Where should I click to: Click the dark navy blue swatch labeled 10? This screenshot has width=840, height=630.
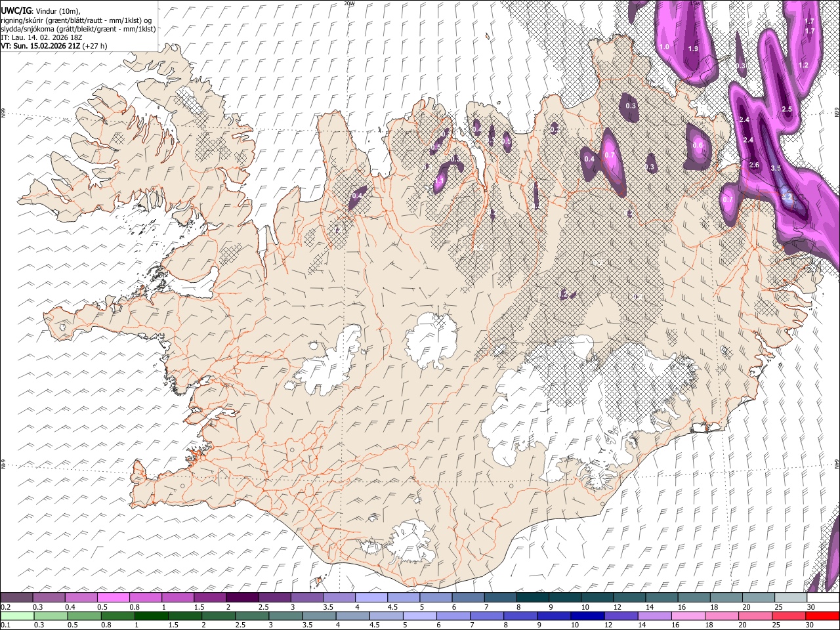pyautogui.click(x=587, y=616)
